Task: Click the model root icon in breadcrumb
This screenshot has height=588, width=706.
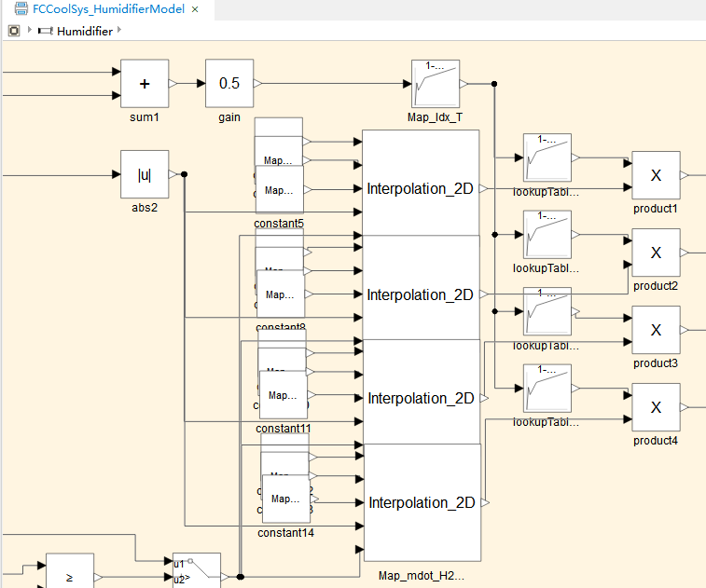Action: pos(14,31)
